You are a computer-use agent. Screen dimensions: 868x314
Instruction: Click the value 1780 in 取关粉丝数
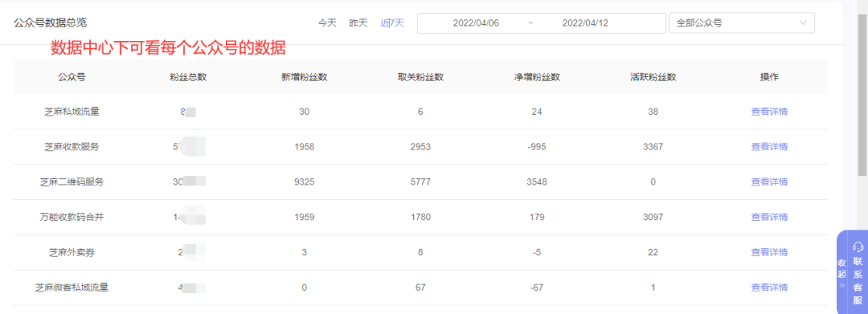[420, 218]
